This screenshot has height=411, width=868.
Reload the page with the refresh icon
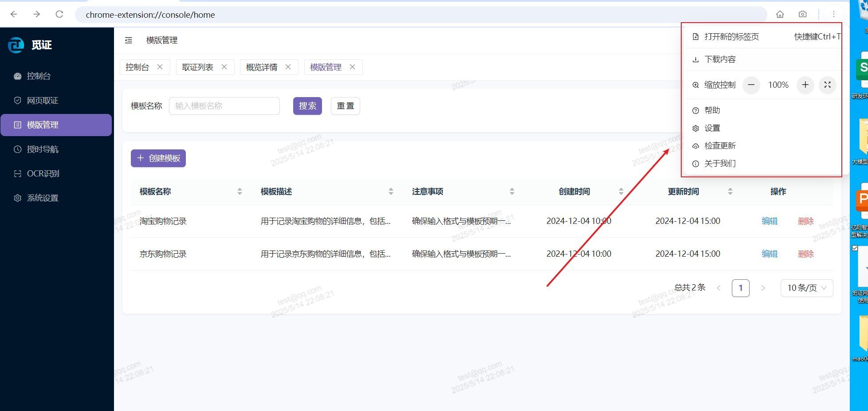pyautogui.click(x=59, y=14)
